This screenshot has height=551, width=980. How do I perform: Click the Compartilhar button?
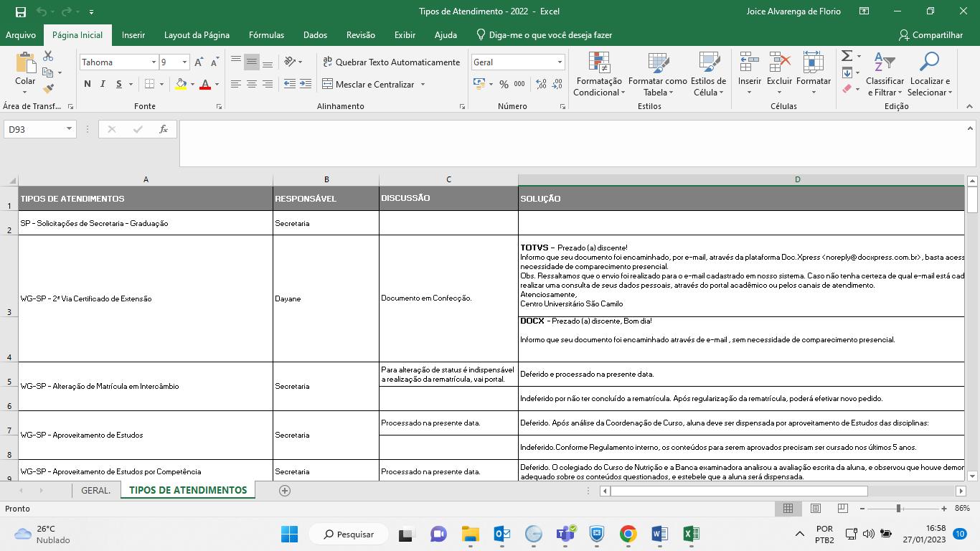930,35
